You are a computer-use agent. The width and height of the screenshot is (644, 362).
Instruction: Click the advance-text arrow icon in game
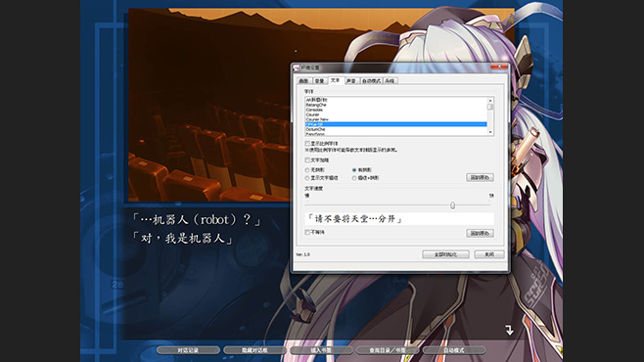[x=509, y=330]
